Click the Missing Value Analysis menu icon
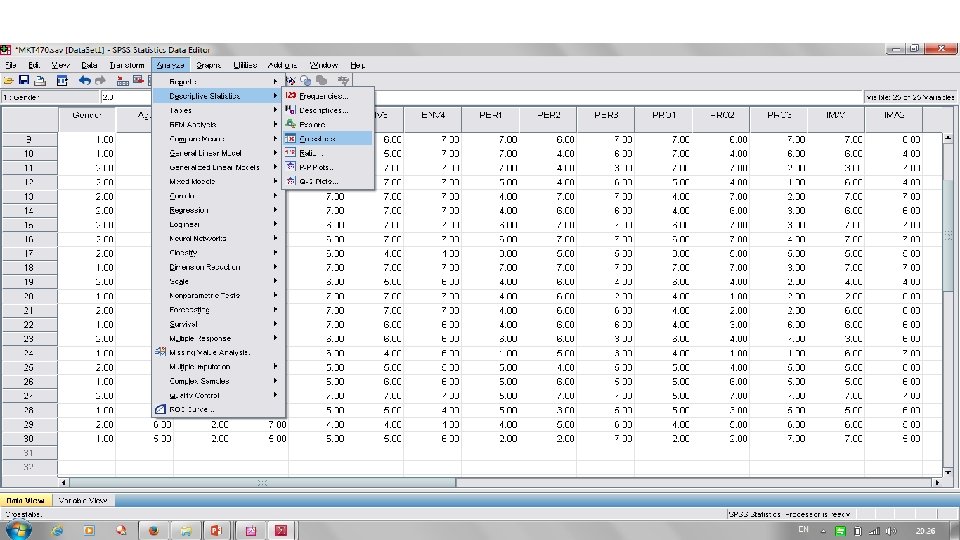 point(160,352)
